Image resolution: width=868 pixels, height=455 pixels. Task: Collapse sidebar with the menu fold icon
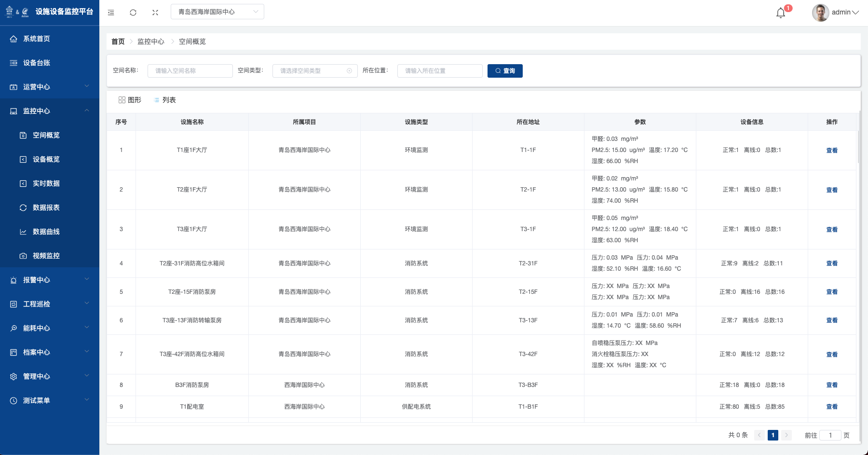pos(111,13)
